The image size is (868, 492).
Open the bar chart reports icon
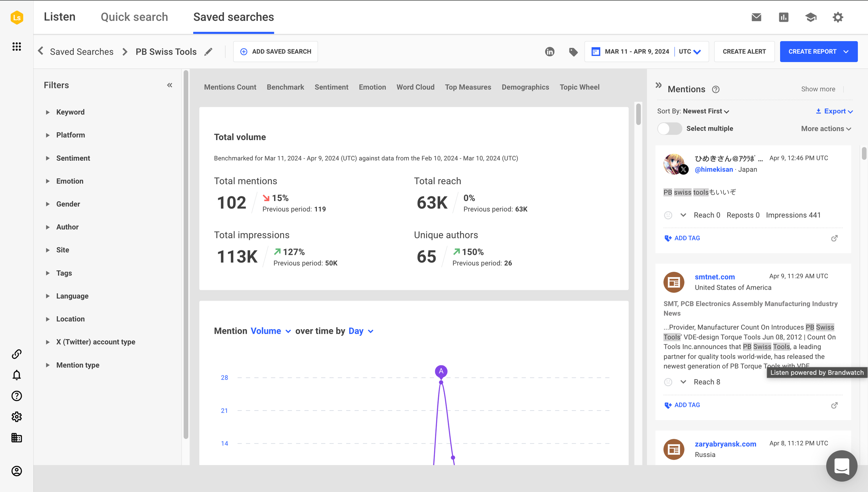tap(783, 17)
